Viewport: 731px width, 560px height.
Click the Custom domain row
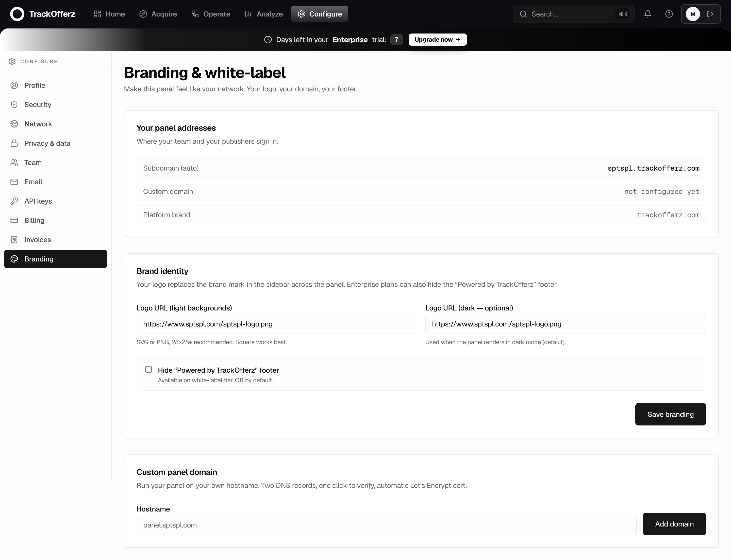421,192
